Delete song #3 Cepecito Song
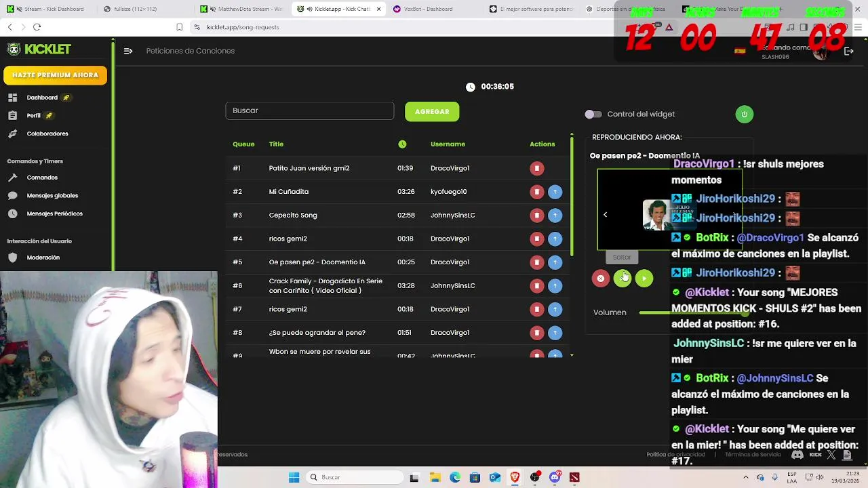The image size is (868, 488). 536,216
